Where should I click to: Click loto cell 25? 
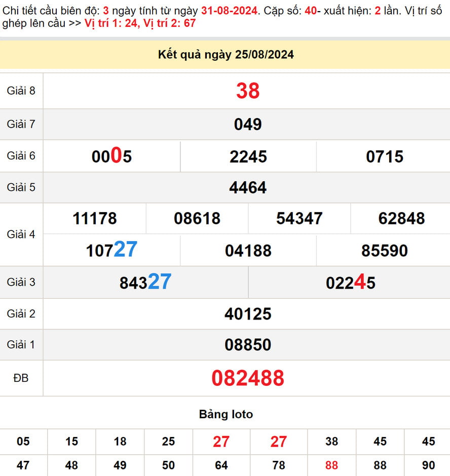pyautogui.click(x=168, y=442)
